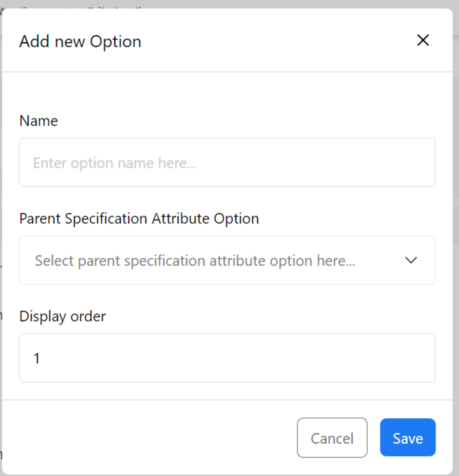Click the Display order value 1
The image size is (459, 476).
[x=37, y=358]
